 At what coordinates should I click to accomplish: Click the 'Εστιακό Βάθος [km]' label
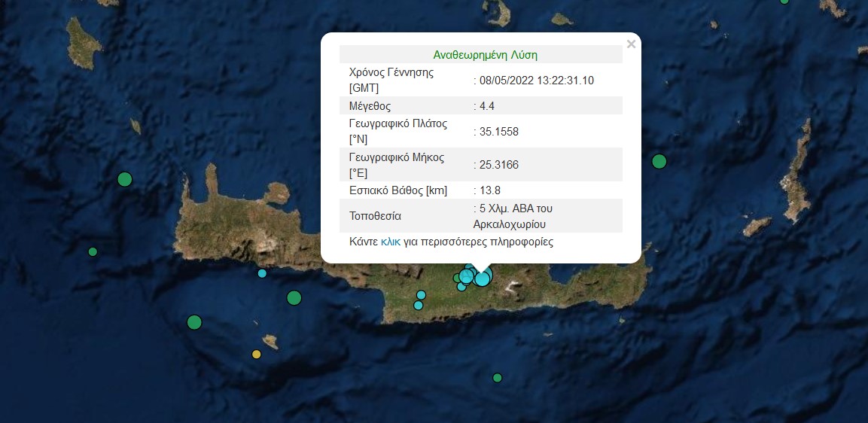coord(398,190)
